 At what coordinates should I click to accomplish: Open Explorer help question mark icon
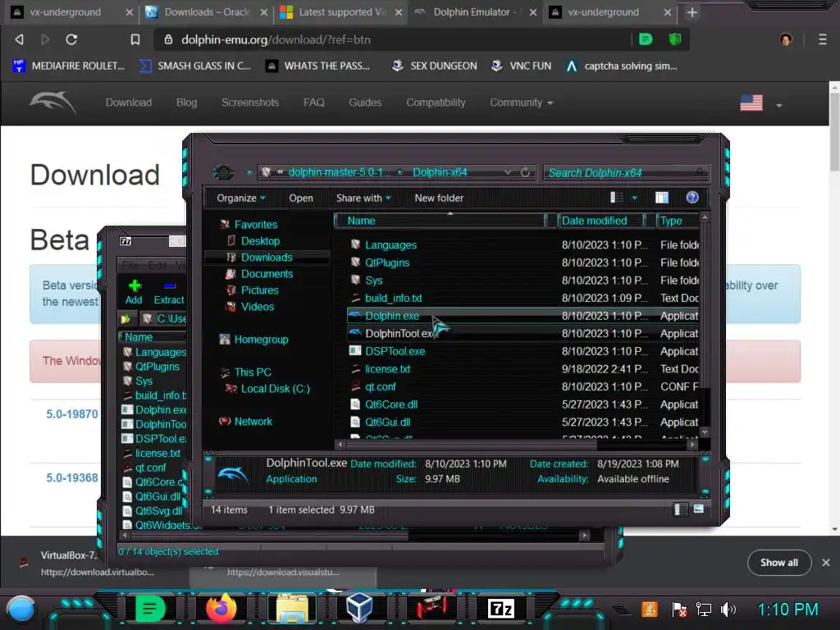tap(692, 198)
